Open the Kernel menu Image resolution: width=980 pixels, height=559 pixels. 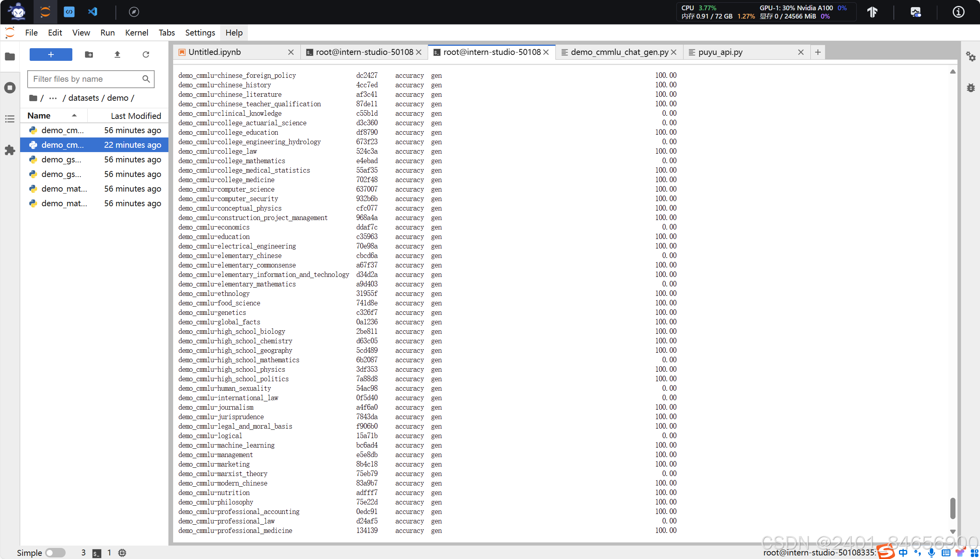(x=136, y=33)
